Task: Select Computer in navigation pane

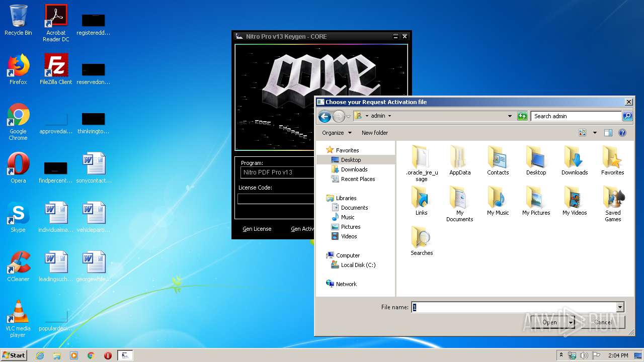Action: 343,255
